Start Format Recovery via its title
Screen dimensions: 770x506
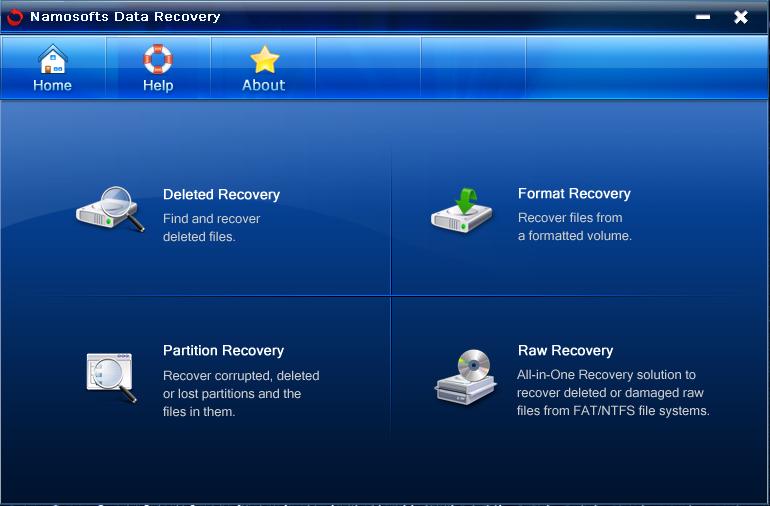574,194
